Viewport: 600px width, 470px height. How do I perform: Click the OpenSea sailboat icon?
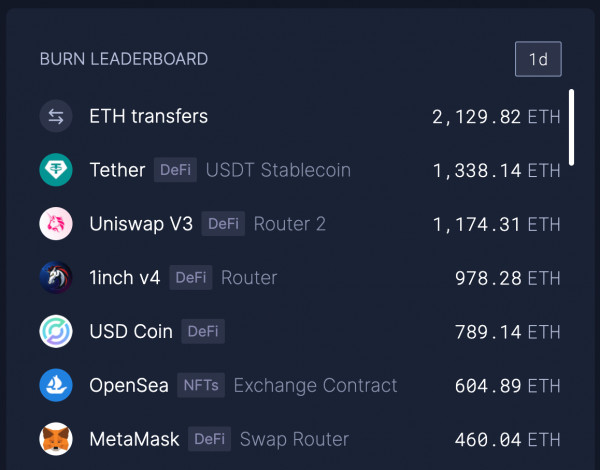tap(56, 385)
